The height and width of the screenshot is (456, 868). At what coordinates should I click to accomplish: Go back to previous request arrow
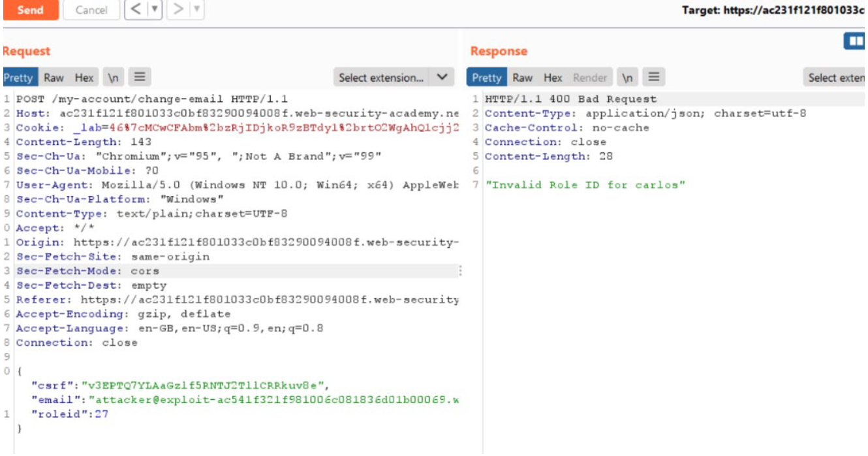tap(134, 10)
